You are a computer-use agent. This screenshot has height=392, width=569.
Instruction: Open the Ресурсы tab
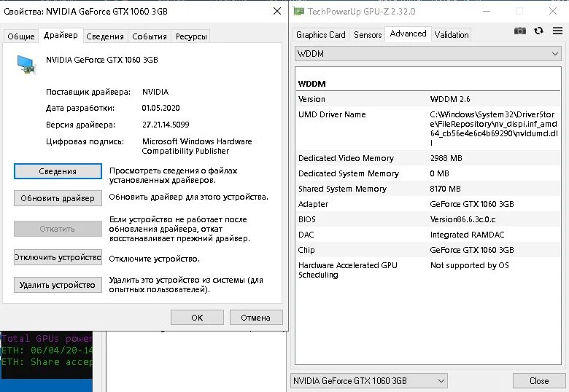coord(191,36)
